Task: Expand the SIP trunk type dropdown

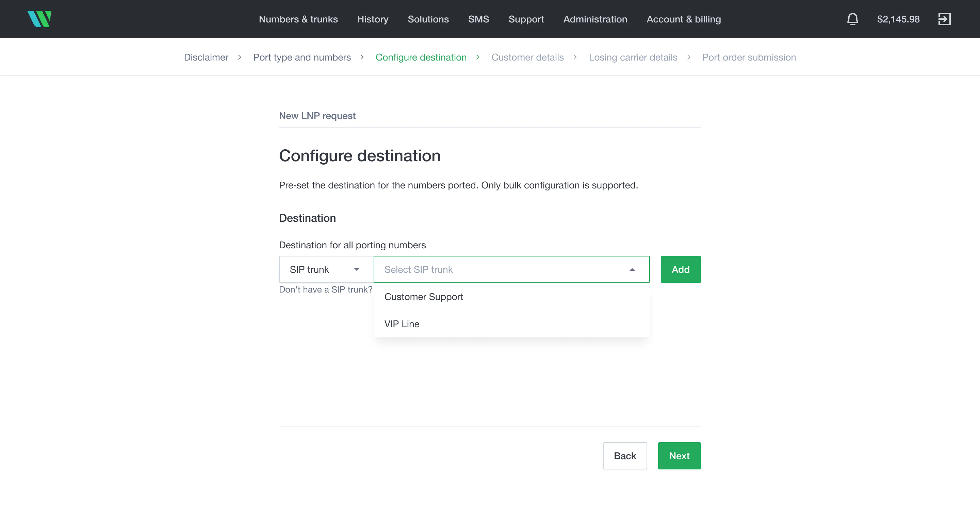Action: (x=326, y=269)
